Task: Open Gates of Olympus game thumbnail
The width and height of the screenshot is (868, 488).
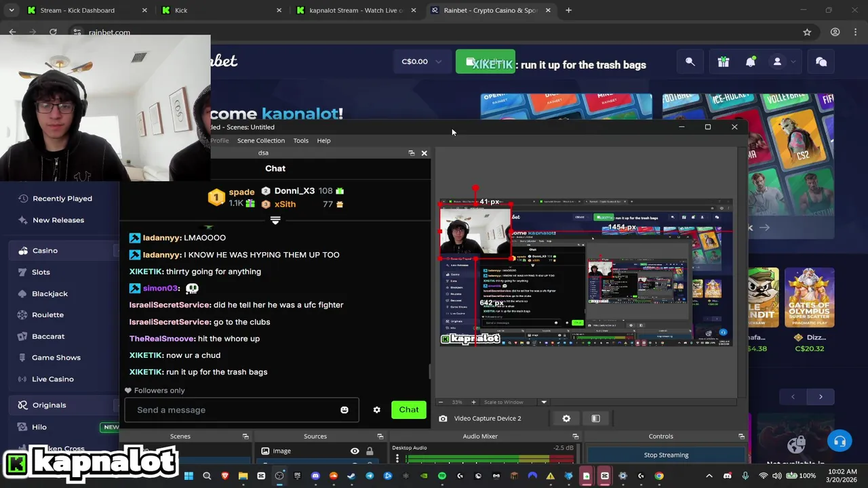Action: (810, 298)
